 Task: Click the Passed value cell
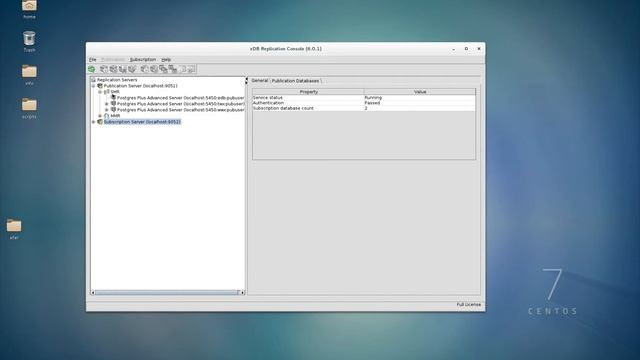pyautogui.click(x=420, y=103)
